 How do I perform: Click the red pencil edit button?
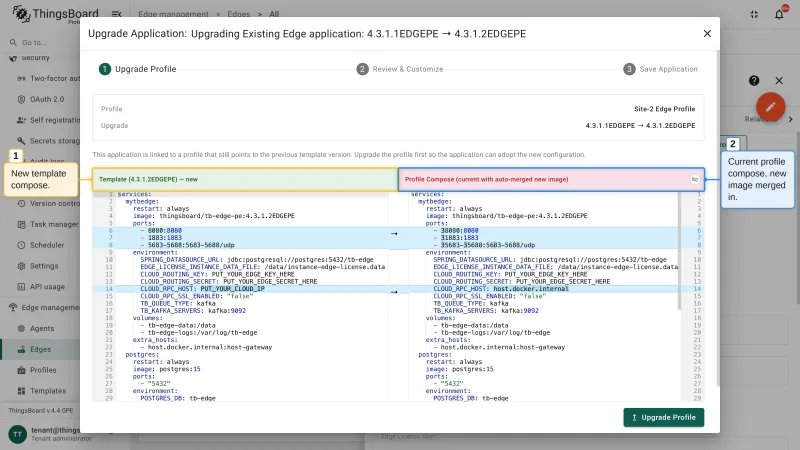tap(770, 107)
